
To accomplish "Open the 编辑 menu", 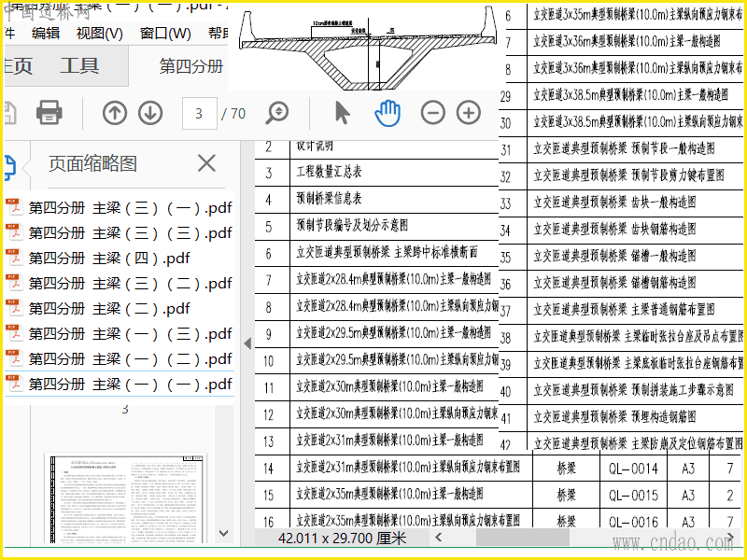I will coord(46,33).
